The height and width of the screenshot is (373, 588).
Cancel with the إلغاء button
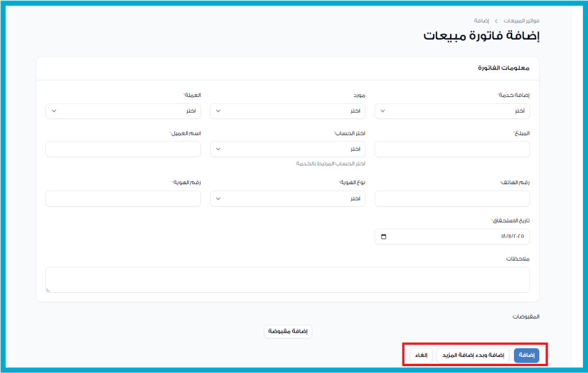pyautogui.click(x=421, y=356)
